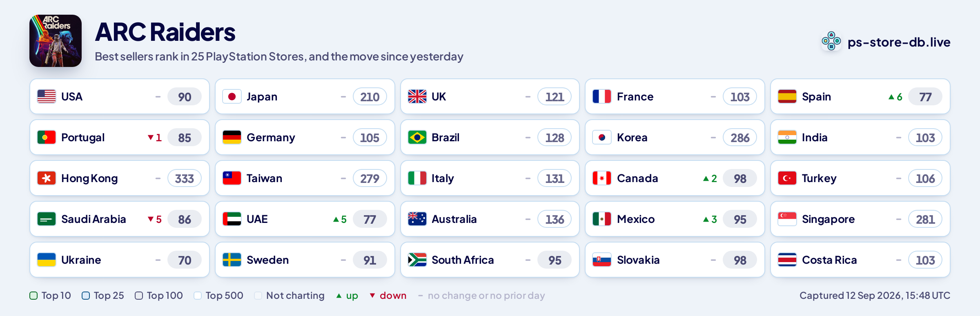Toggle the Top 100 legend checkbox
980x316 pixels.
[139, 296]
